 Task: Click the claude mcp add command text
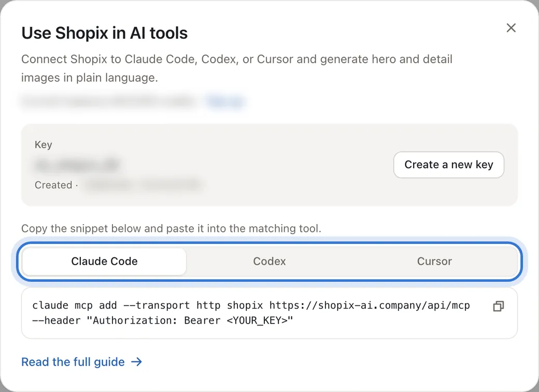251,306
